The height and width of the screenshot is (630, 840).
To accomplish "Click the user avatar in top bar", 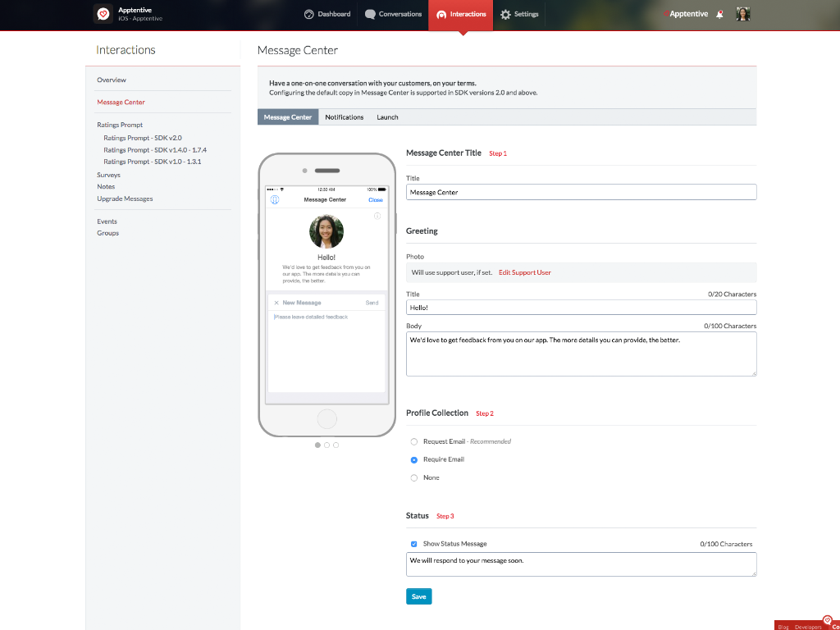I will pyautogui.click(x=743, y=14).
